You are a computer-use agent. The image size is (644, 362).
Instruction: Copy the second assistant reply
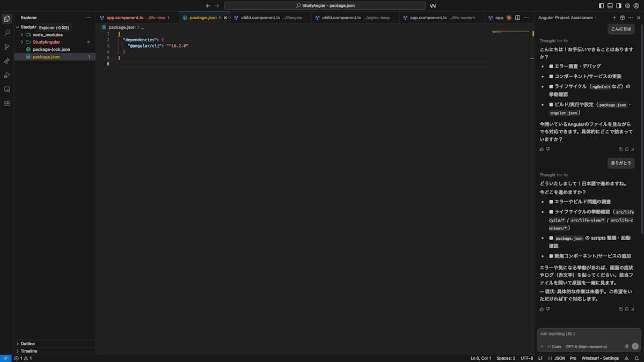point(621,309)
